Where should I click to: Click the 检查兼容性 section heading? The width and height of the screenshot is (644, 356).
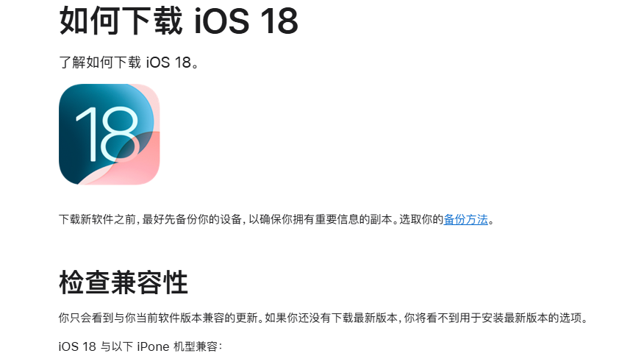(124, 282)
